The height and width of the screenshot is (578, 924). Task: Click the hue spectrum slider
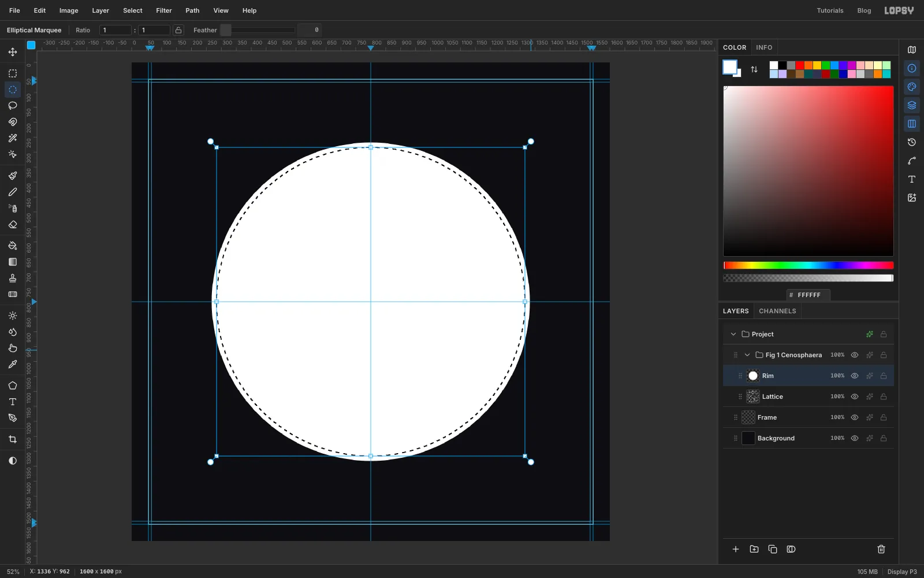(x=808, y=265)
